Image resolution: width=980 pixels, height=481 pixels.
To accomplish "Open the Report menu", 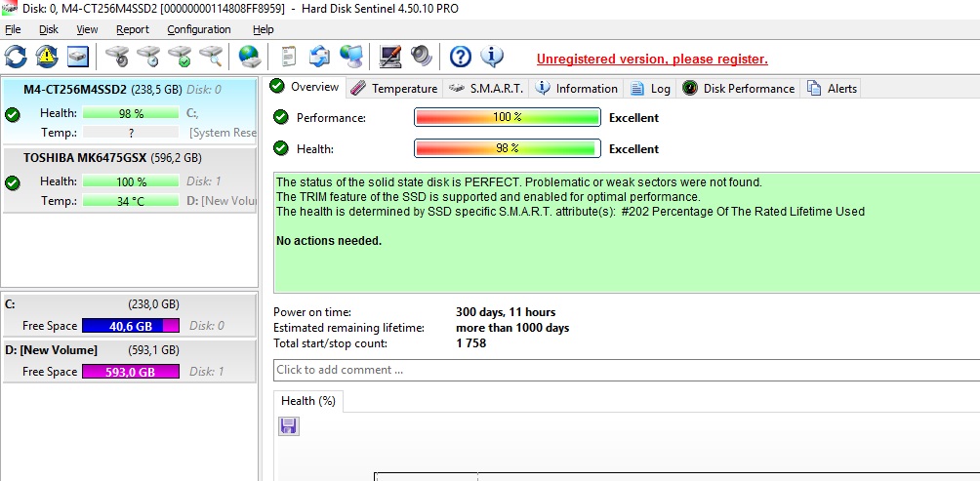I will (x=133, y=29).
